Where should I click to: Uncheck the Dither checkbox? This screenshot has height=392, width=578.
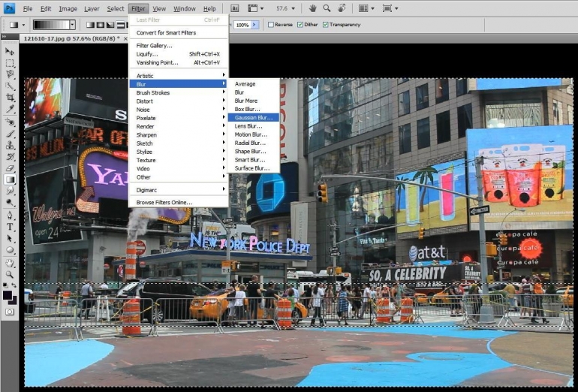[x=300, y=25]
